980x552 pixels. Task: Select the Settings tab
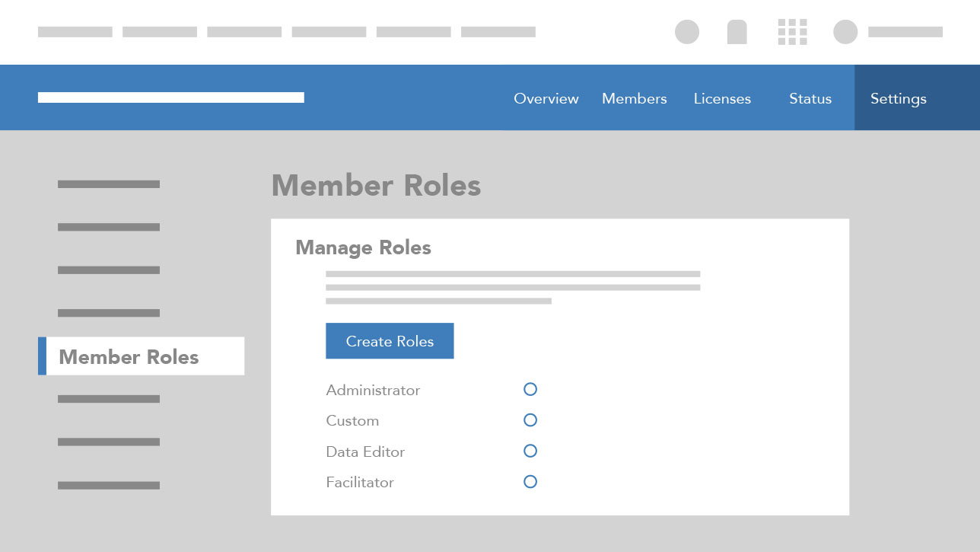coord(899,98)
